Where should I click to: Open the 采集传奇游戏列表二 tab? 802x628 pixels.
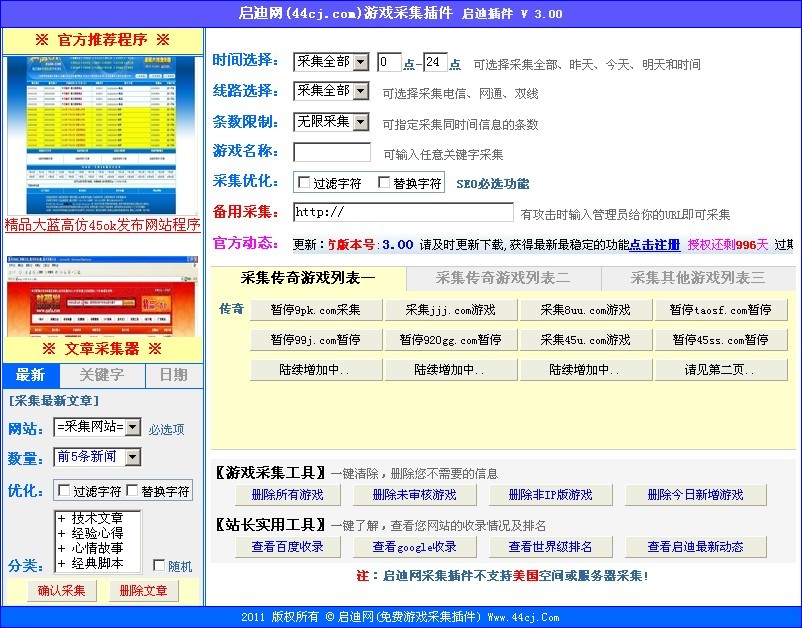[x=503, y=278]
